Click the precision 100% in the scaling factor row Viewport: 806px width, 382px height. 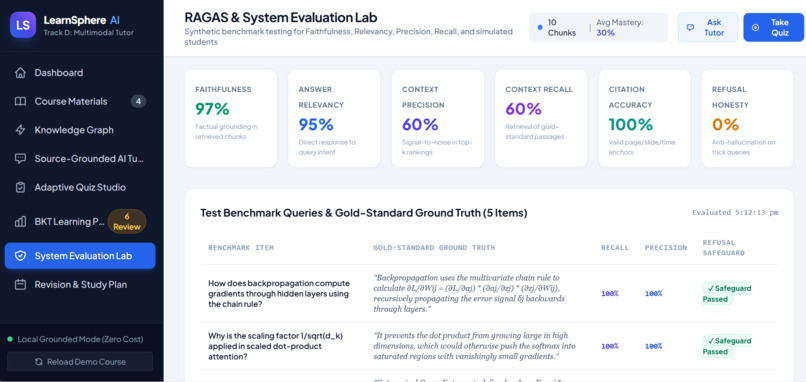[653, 346]
